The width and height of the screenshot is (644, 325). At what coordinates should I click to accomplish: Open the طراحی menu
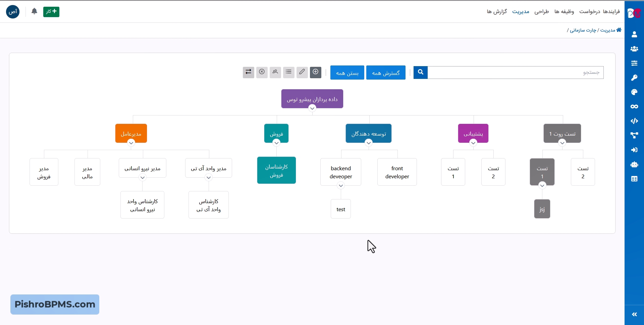coord(541,12)
